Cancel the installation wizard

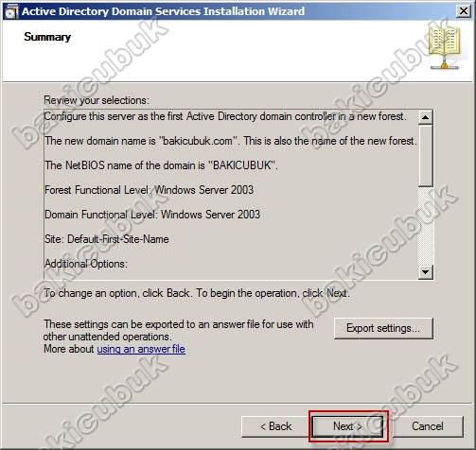pos(428,426)
